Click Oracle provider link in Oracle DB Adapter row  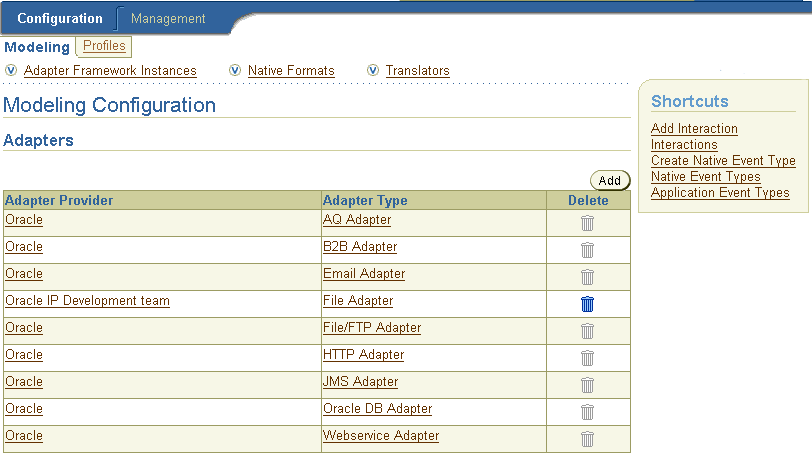point(24,408)
